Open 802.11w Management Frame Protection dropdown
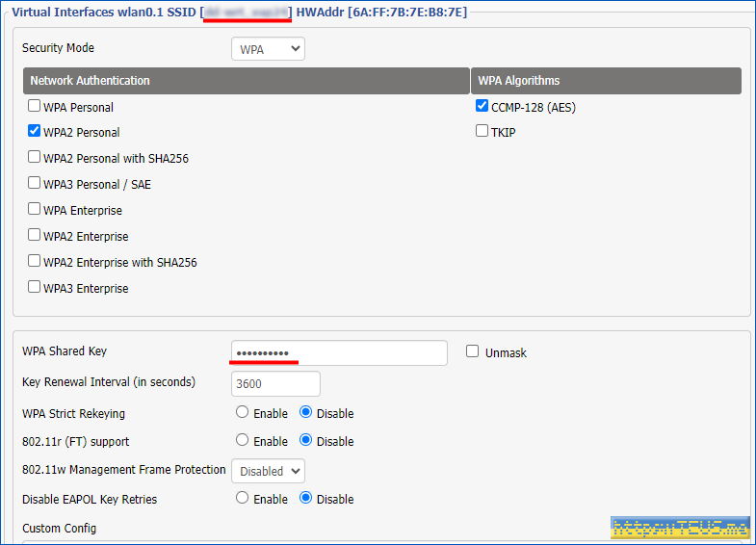The height and width of the screenshot is (545, 756). click(x=268, y=471)
